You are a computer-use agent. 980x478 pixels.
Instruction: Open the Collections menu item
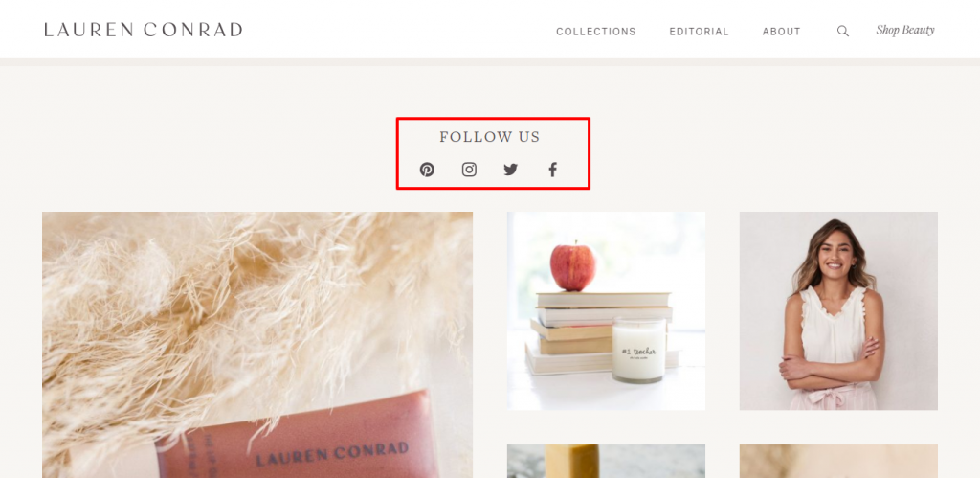click(x=596, y=32)
